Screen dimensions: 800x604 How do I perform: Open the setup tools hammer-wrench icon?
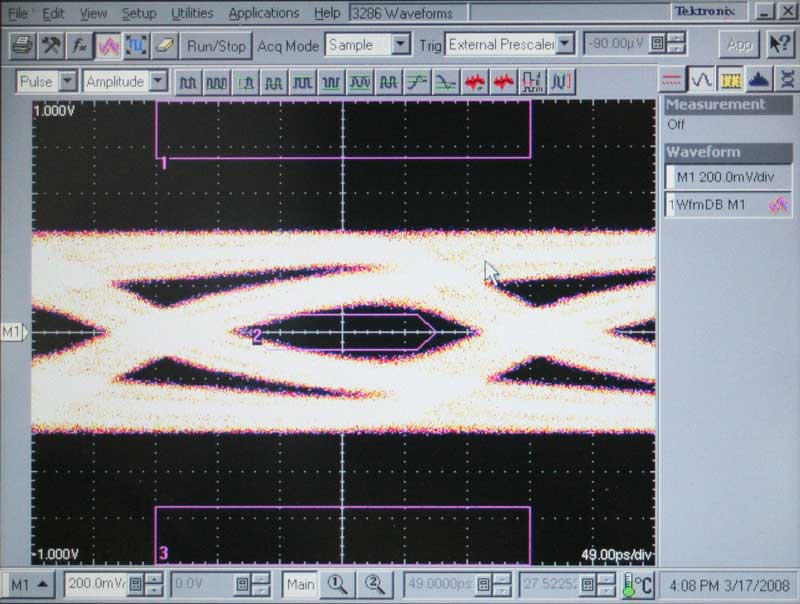(x=50, y=45)
